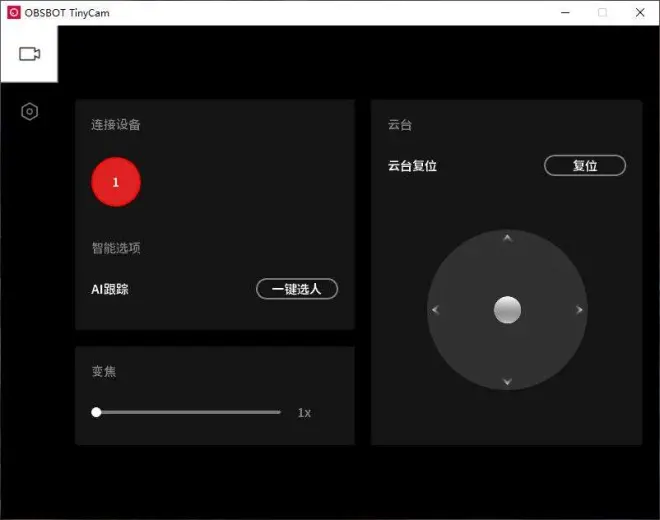Open the camera control tab icon
660x520 pixels.
click(x=29, y=54)
